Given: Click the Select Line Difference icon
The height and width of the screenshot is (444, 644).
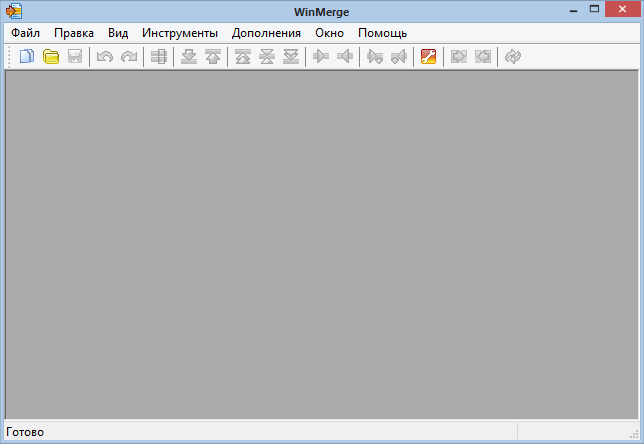Looking at the screenshot, I should point(159,56).
